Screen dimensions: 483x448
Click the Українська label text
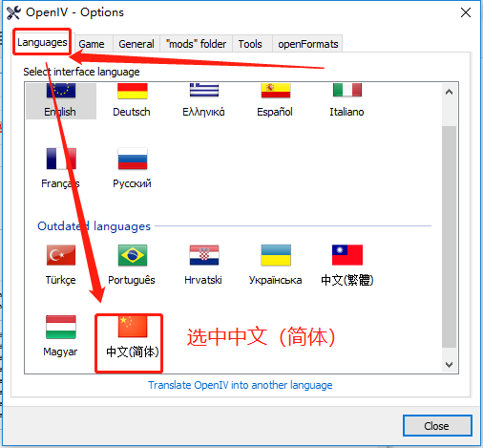point(275,280)
